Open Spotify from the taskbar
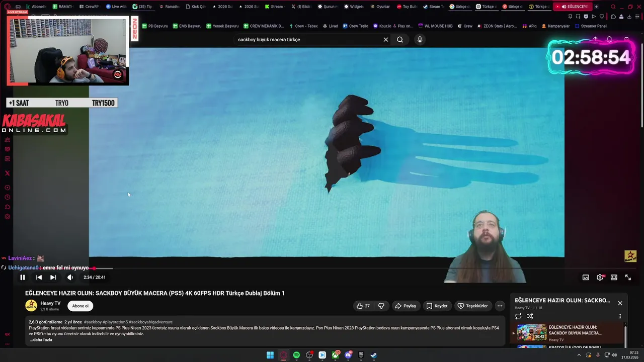Image resolution: width=644 pixels, height=362 pixels. tap(296, 355)
